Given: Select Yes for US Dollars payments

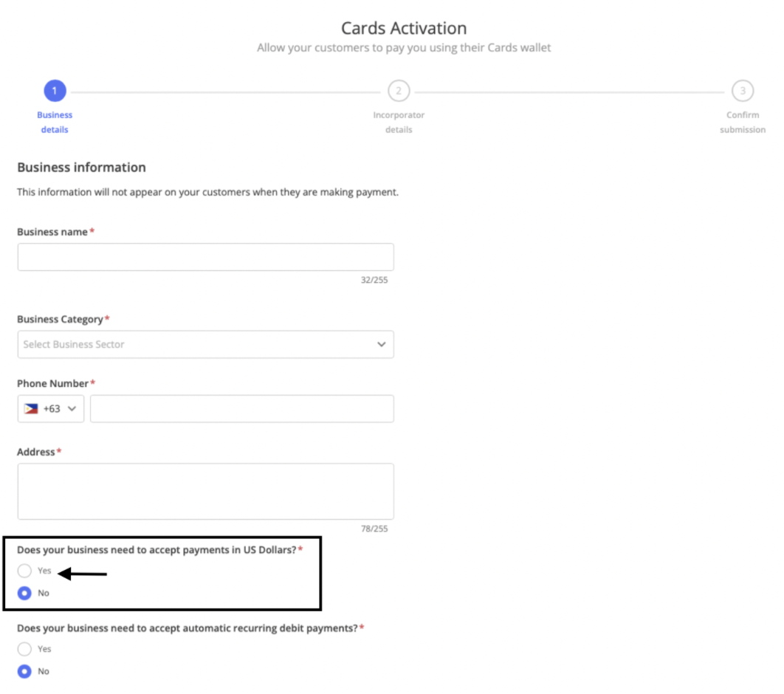Looking at the screenshot, I should [25, 571].
